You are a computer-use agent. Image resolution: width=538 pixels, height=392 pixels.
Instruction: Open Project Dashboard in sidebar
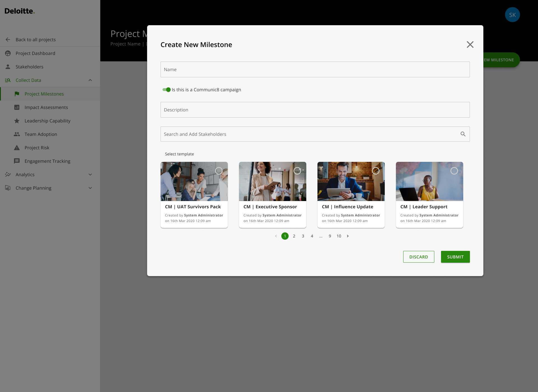point(35,53)
